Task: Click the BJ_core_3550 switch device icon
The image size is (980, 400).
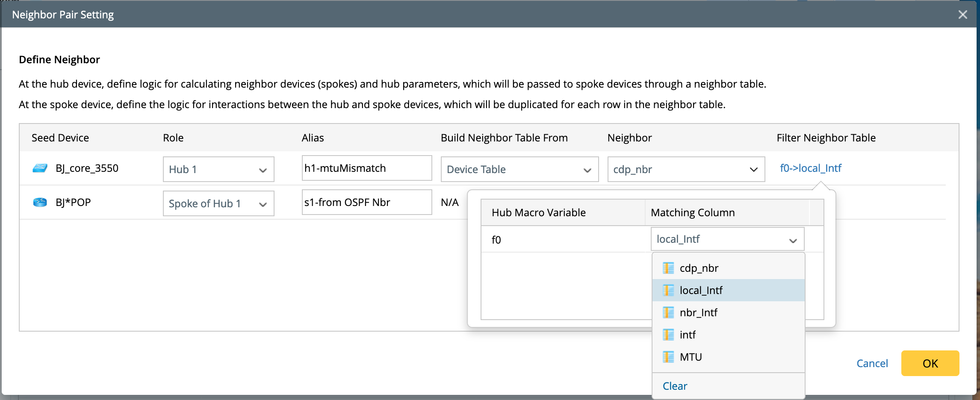Action: [x=40, y=168]
